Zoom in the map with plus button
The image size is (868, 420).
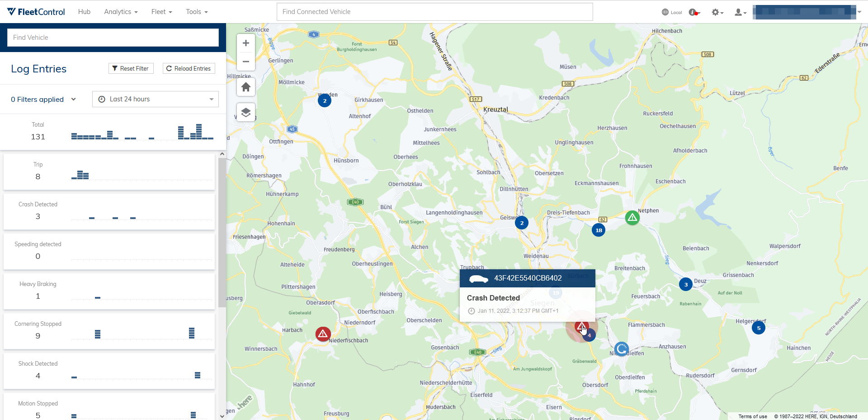click(246, 43)
